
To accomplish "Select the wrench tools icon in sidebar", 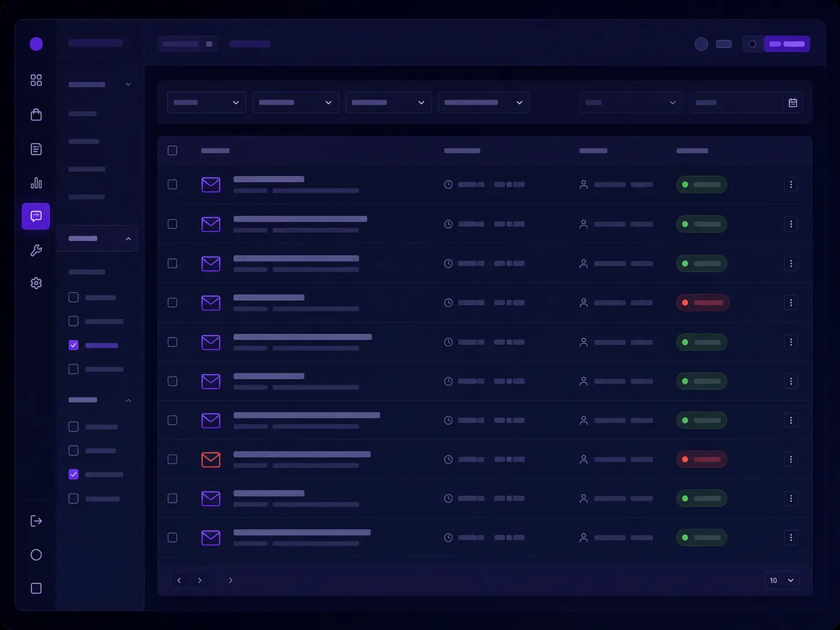I will 36,250.
